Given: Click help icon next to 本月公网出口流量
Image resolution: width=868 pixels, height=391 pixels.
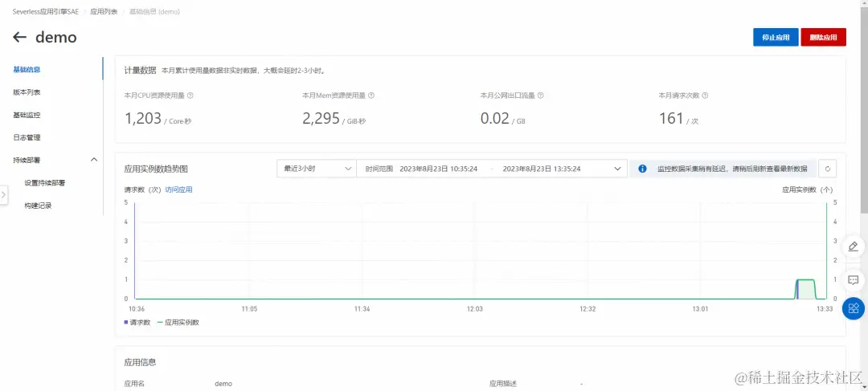Looking at the screenshot, I should (x=541, y=95).
